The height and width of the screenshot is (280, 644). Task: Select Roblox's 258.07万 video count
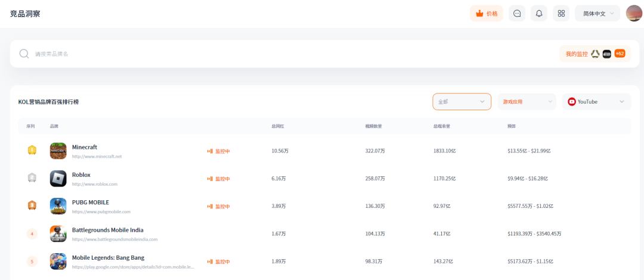tap(375, 179)
